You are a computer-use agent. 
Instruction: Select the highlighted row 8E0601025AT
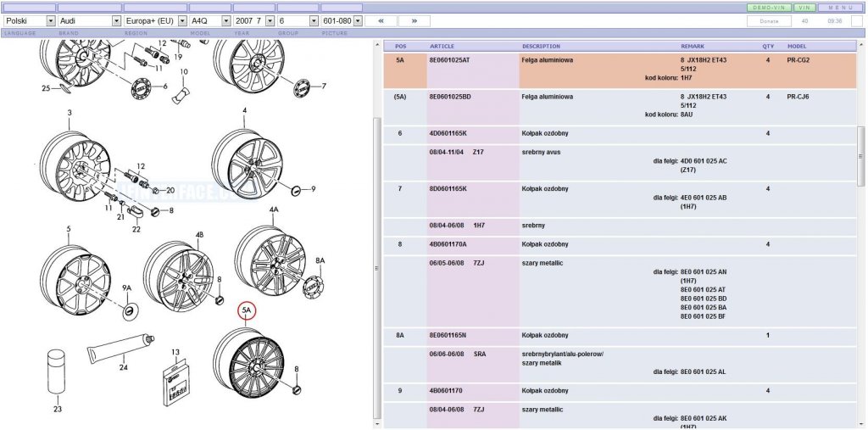click(620, 70)
